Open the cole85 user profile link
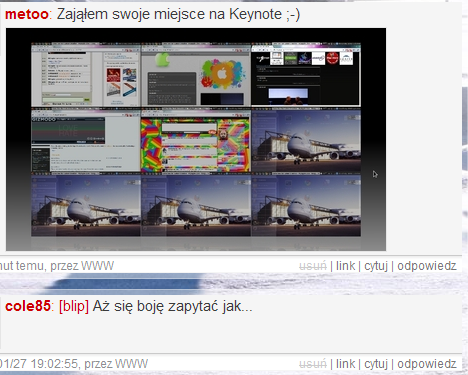Screen dimensions: 468x375 point(28,306)
